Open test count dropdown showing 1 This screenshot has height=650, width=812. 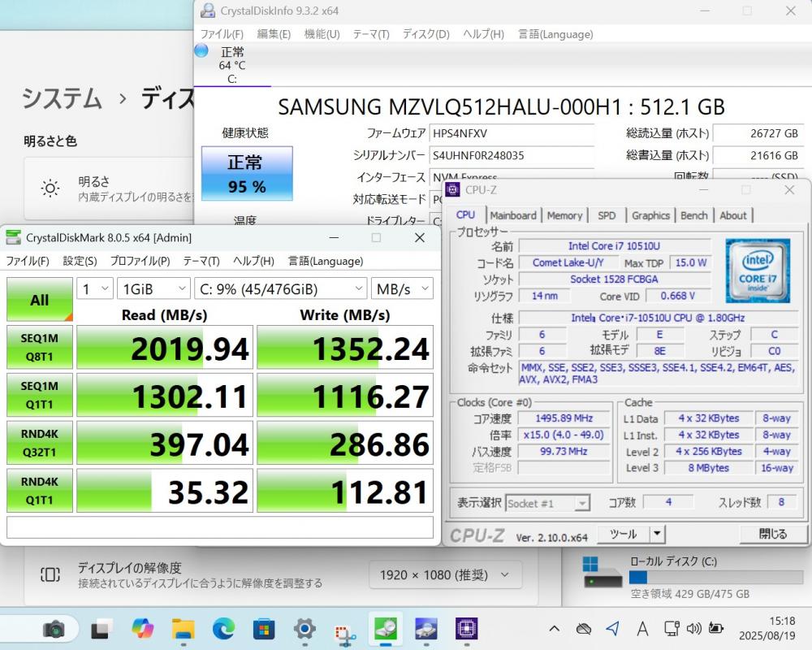pos(95,288)
